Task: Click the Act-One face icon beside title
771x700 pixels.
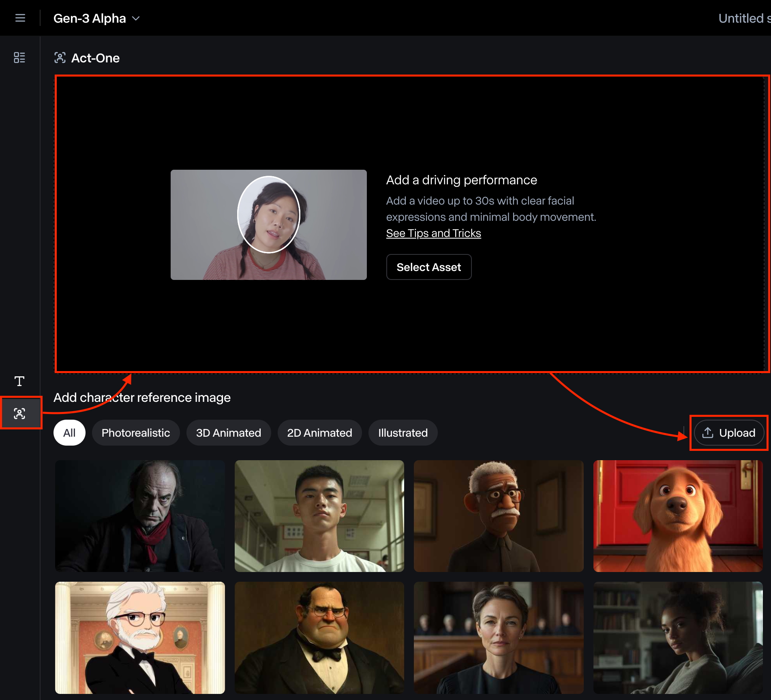Action: coord(60,58)
